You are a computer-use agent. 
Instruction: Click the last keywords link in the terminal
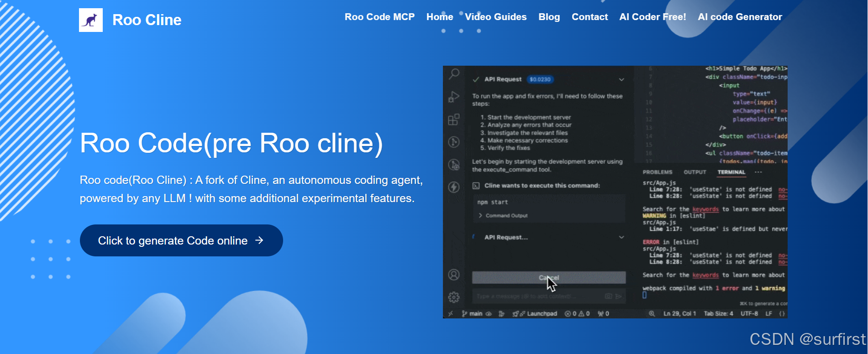pyautogui.click(x=705, y=276)
